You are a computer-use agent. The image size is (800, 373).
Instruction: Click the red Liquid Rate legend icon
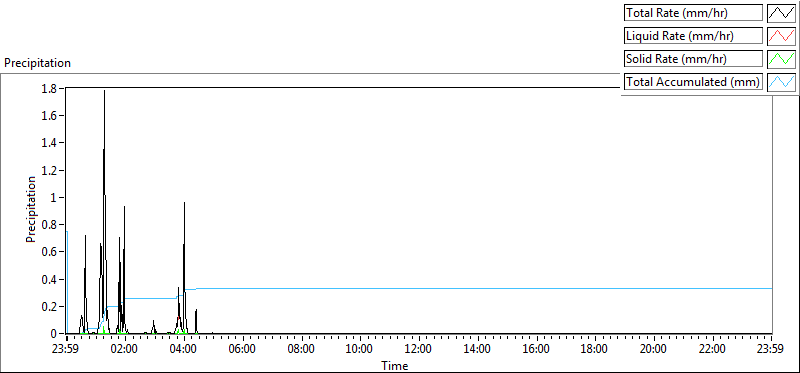point(781,36)
